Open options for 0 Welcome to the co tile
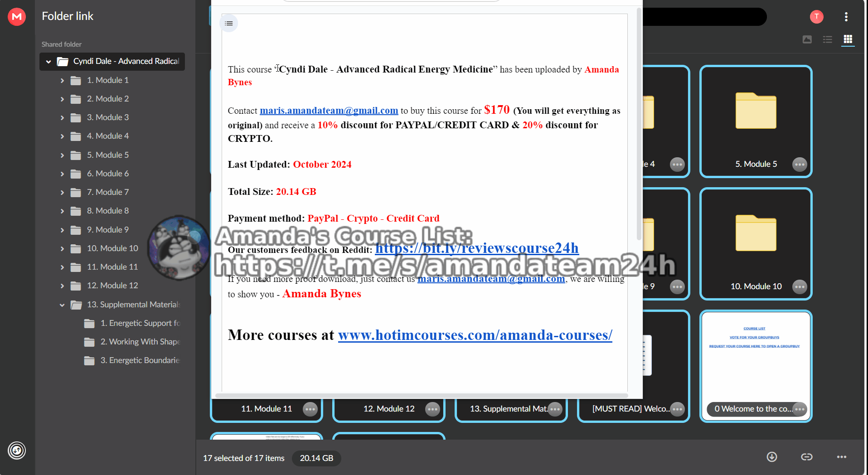The height and width of the screenshot is (475, 868). [x=800, y=409]
